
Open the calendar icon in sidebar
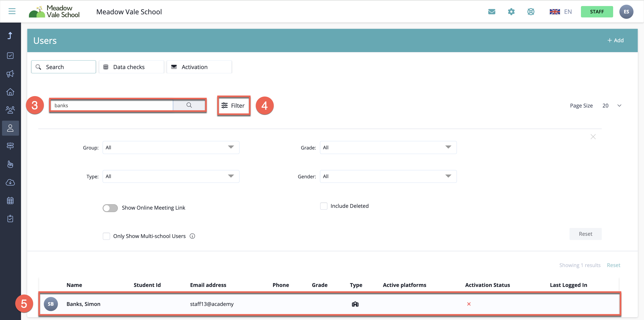[10, 201]
